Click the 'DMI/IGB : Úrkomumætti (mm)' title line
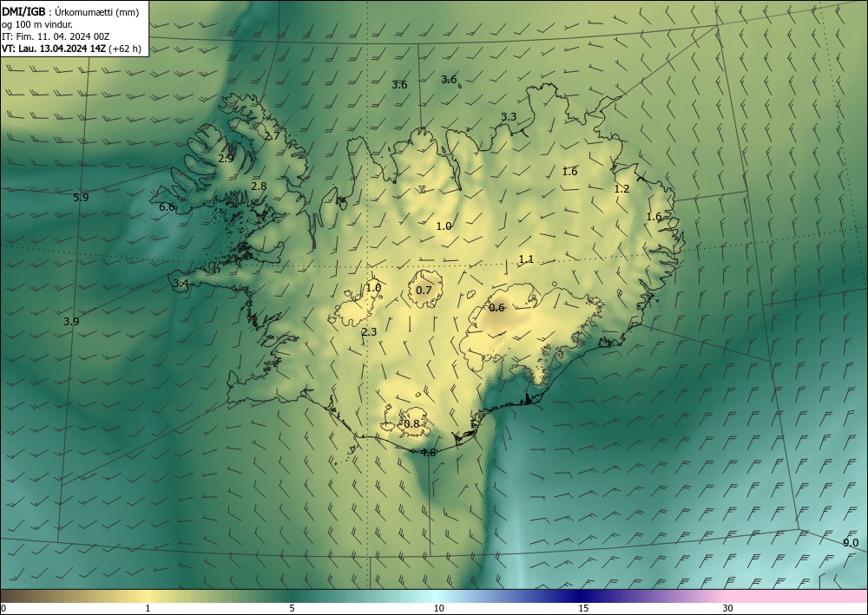 70,13
